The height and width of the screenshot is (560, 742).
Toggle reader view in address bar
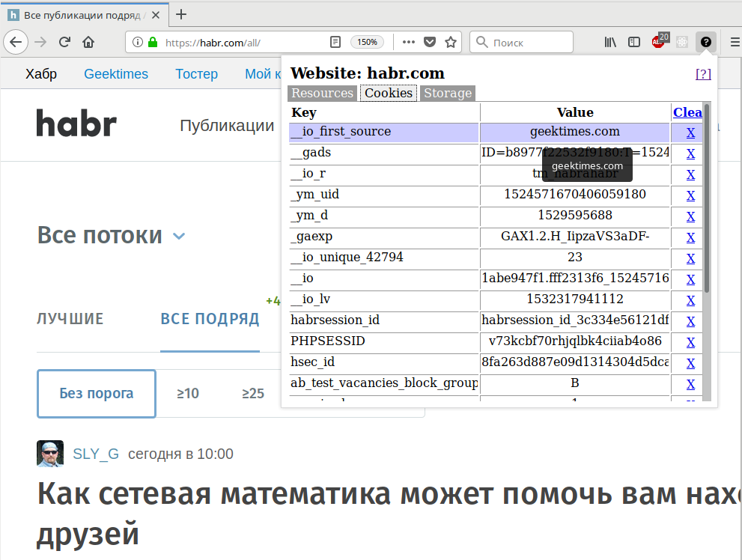[x=335, y=42]
